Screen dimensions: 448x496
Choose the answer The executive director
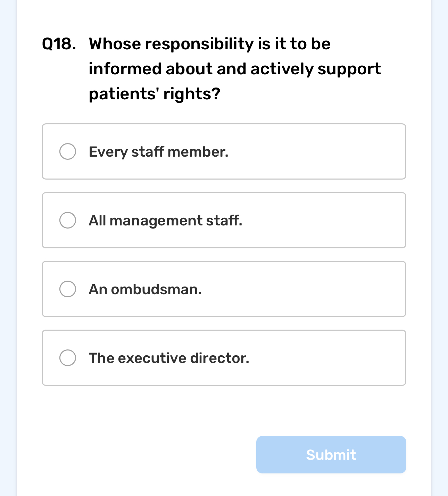[x=169, y=357]
